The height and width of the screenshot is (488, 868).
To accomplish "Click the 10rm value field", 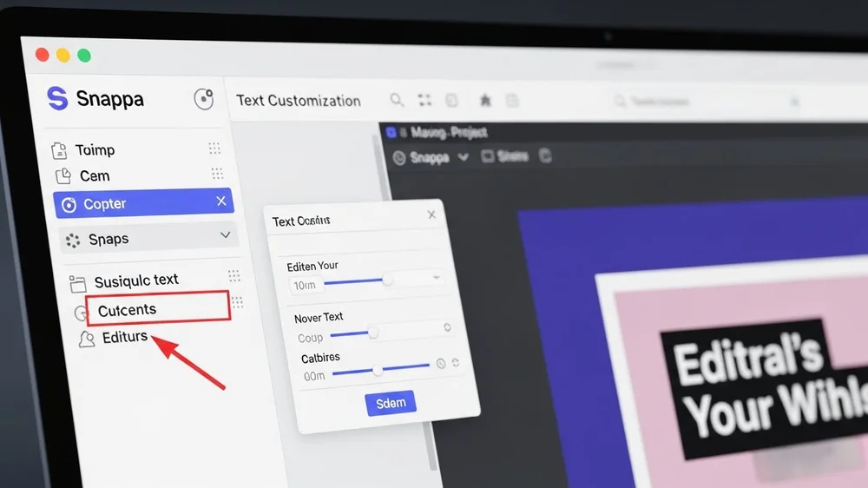I will [306, 286].
